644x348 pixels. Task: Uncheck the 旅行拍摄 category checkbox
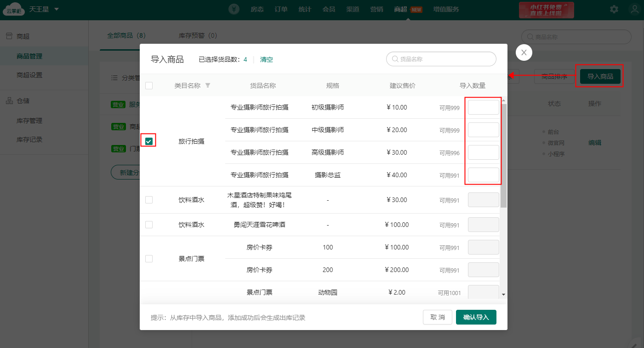149,141
